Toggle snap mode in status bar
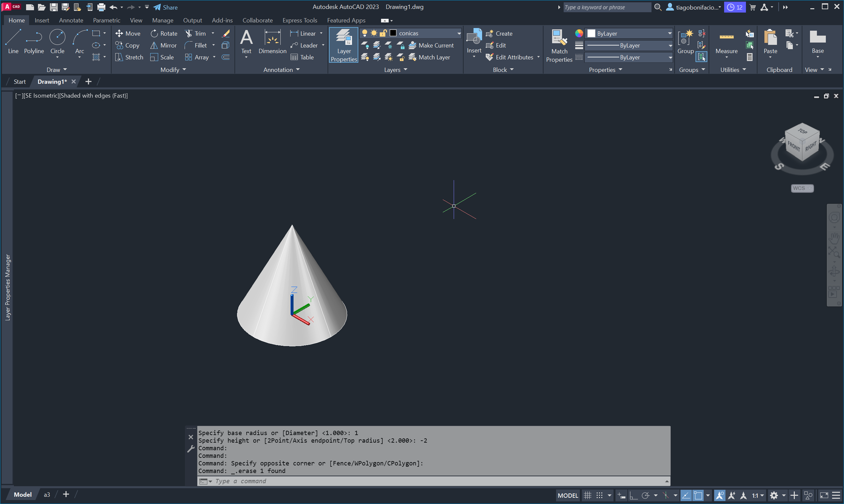 click(599, 495)
